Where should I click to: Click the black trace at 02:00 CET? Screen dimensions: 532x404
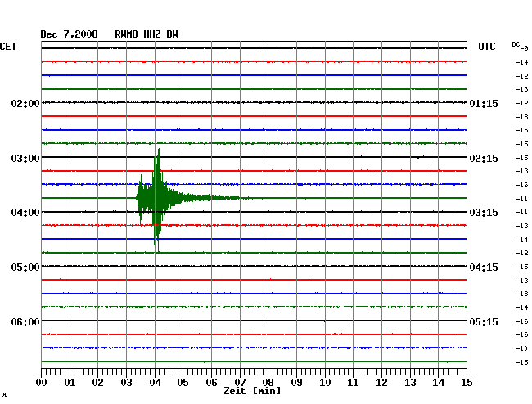coord(254,102)
